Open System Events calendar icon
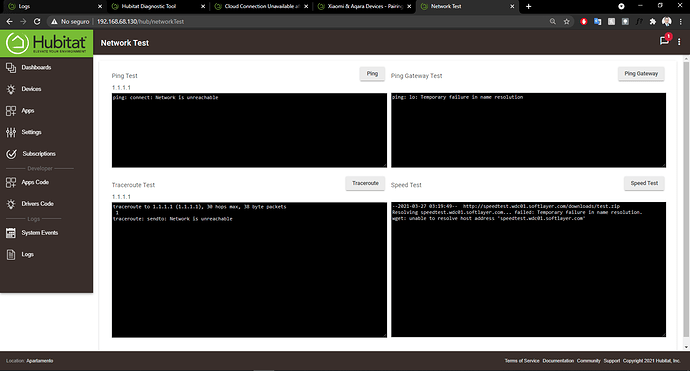Viewport: 690px width, 371px height. pyautogui.click(x=11, y=233)
